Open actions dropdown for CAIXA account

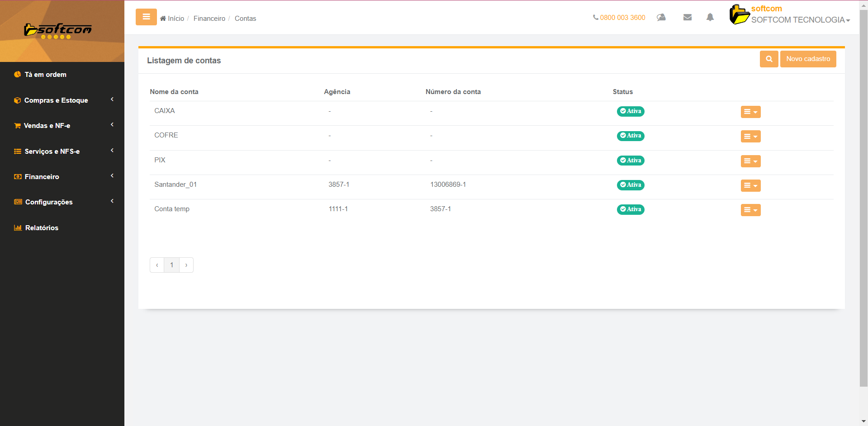750,112
